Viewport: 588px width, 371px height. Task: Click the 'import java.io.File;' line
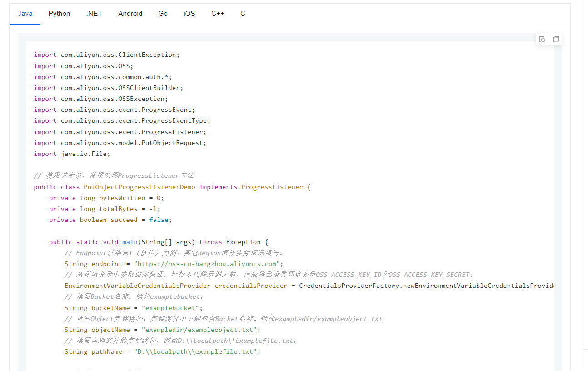(x=72, y=154)
